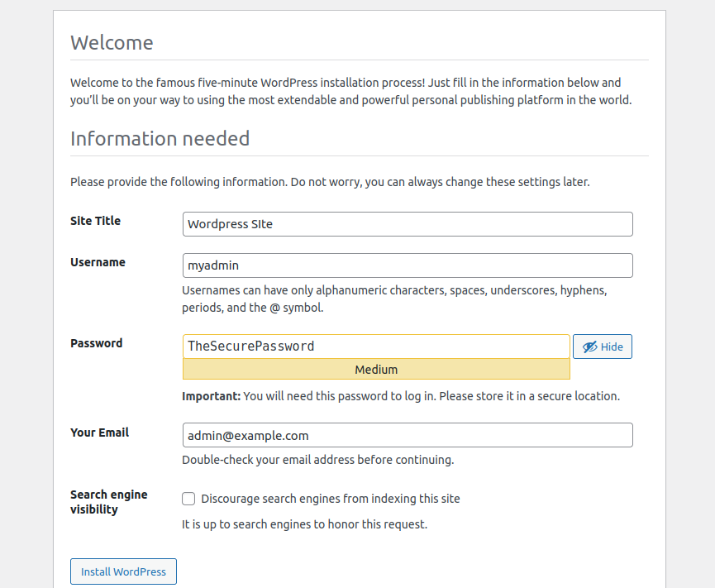Click the Site Title label
The width and height of the screenshot is (715, 588).
95,221
